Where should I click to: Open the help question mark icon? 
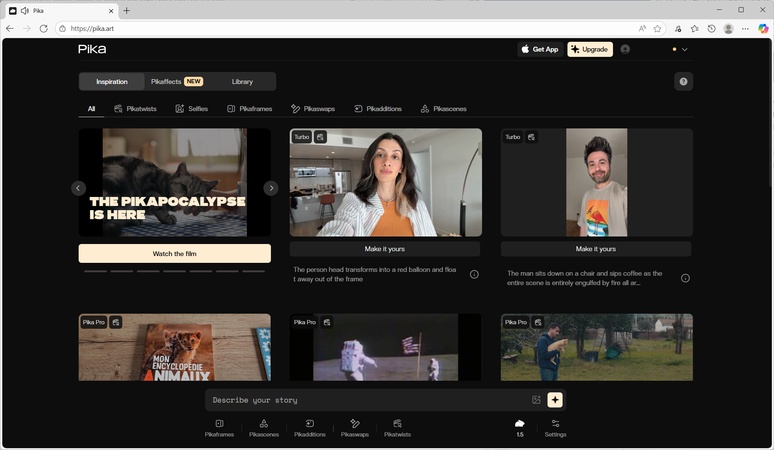point(683,81)
